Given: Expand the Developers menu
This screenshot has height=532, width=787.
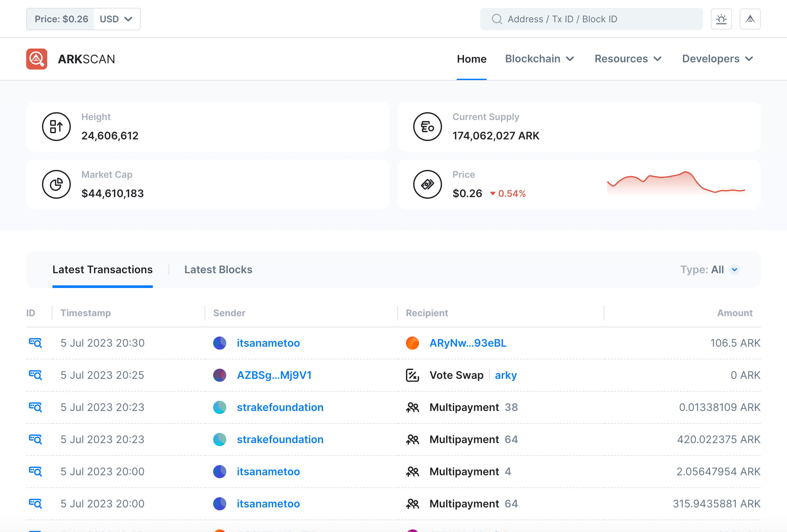Looking at the screenshot, I should tap(717, 59).
